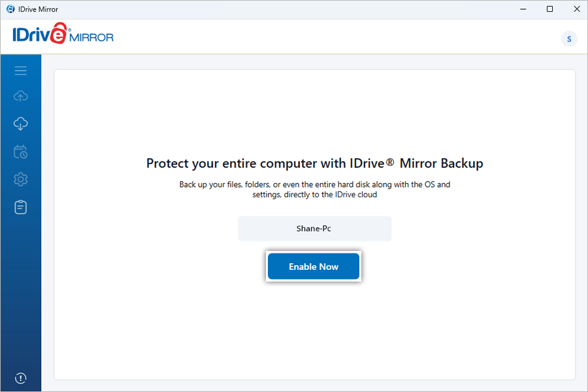Click the IDrive Mirror logo in header
This screenshot has width=588, height=392.
coord(63,35)
